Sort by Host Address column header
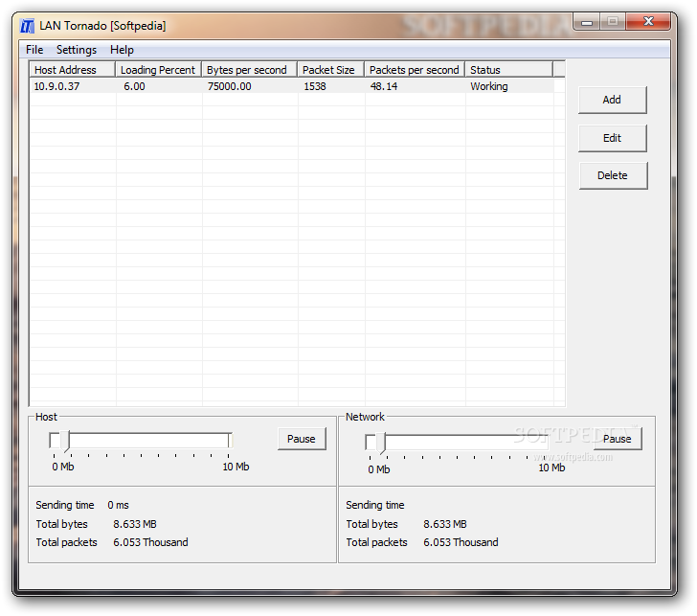 (73, 70)
